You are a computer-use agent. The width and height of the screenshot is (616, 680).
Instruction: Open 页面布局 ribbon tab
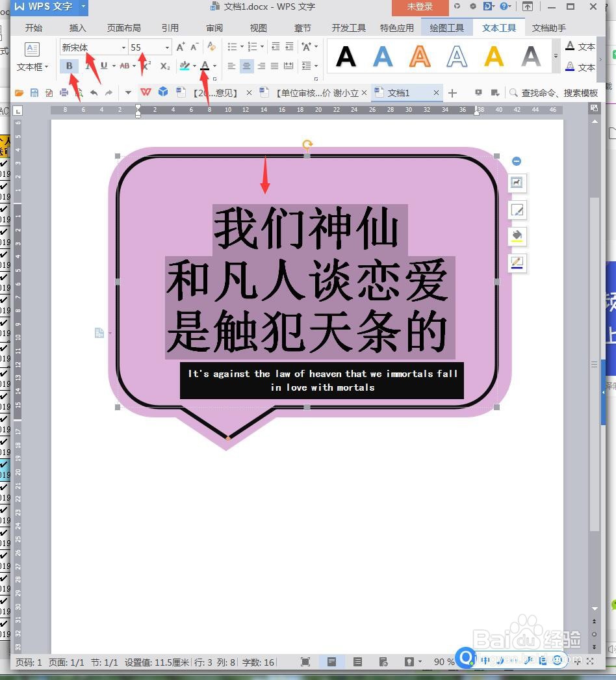pos(124,28)
